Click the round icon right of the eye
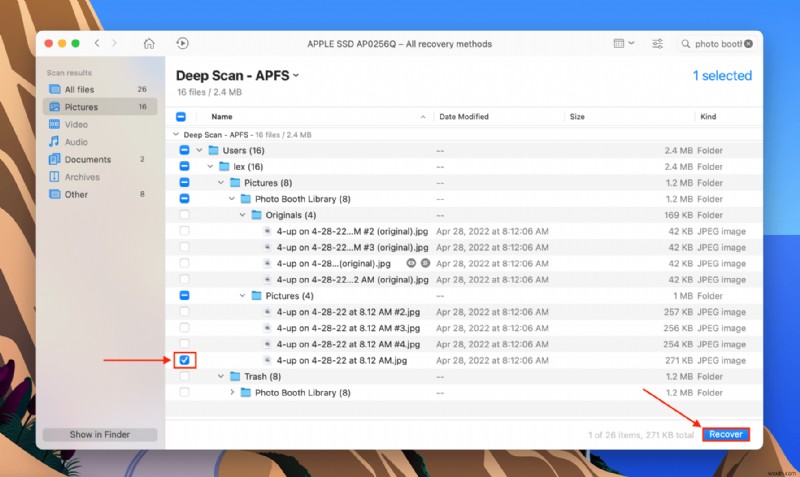The height and width of the screenshot is (477, 800). 425,263
